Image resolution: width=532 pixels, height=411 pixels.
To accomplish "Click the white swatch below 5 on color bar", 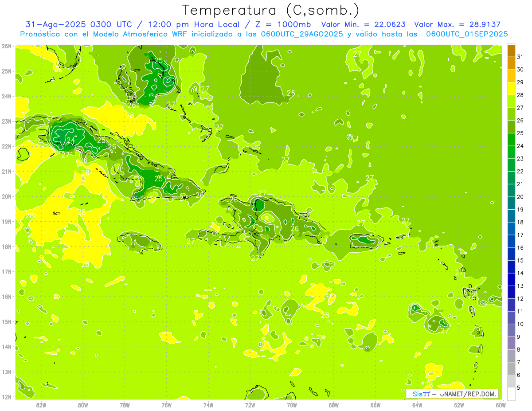I will coord(511,394).
